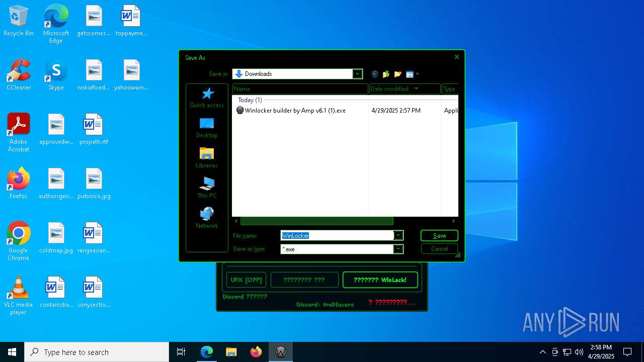Open the Recycle Bin desktop icon

click(19, 21)
